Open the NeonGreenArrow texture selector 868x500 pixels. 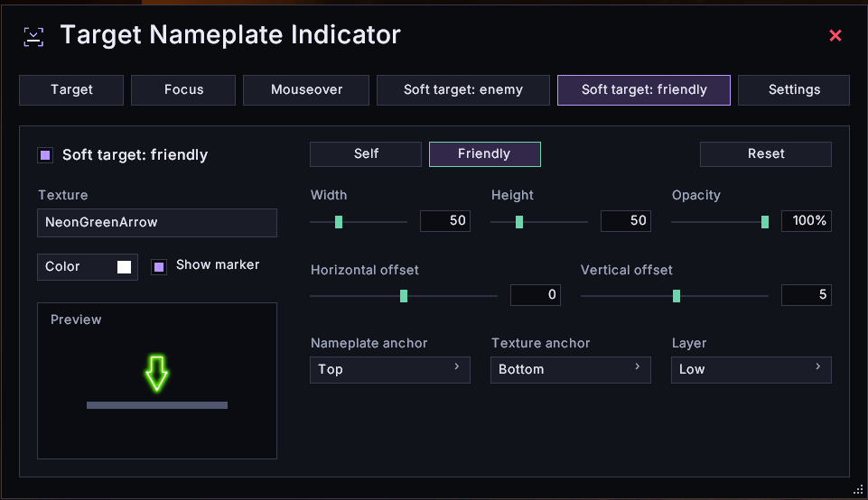[157, 223]
